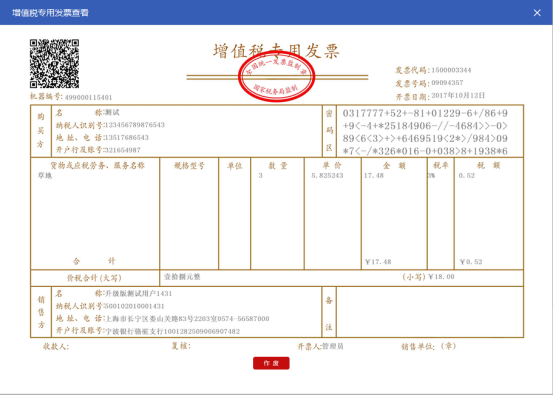This screenshot has height=396, width=553.
Task: Select invoice number 09094357
Action: click(447, 83)
